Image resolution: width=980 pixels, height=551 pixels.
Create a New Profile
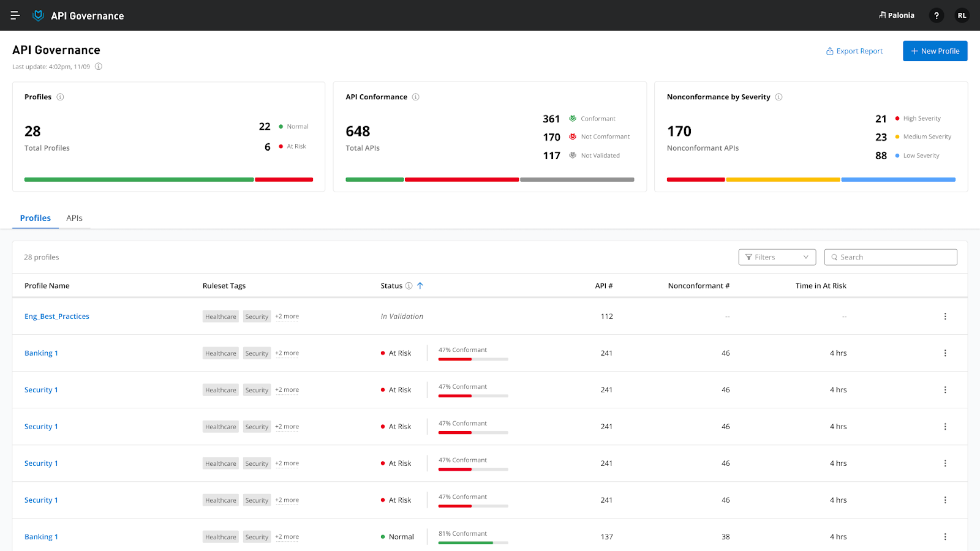[935, 51]
